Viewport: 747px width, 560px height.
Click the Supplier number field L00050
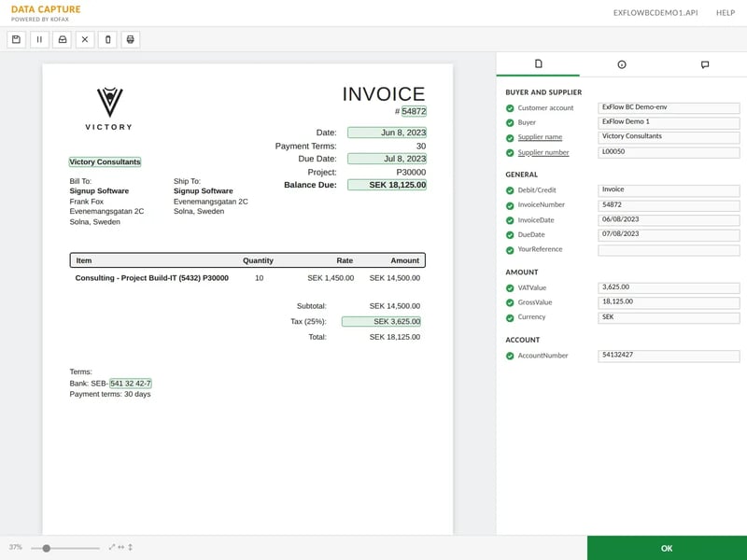tap(669, 152)
